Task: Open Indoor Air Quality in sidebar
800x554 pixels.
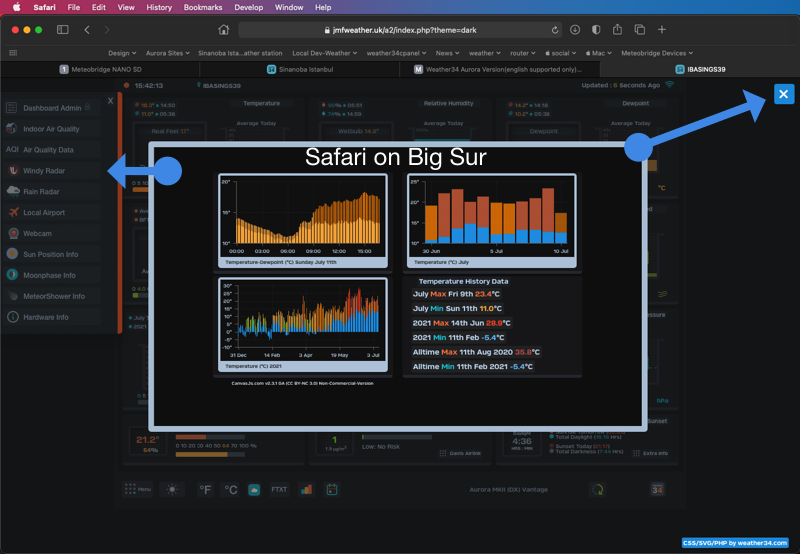Action: tap(51, 129)
